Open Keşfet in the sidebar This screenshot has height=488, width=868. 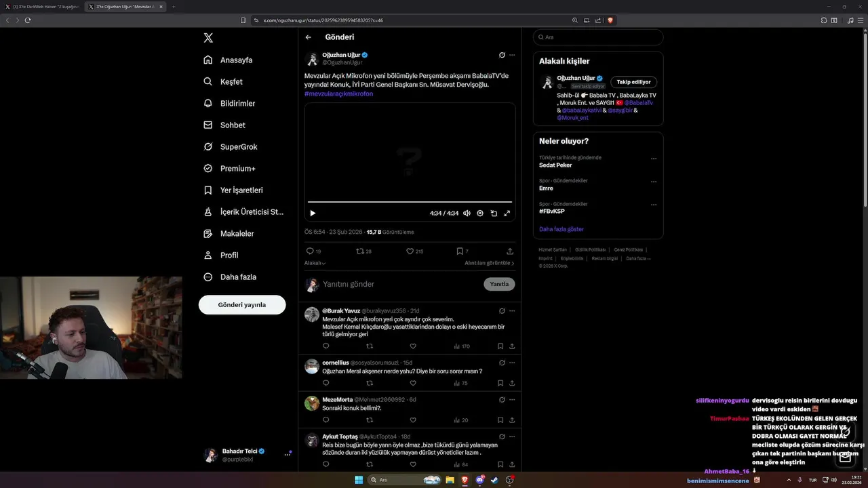pos(222,81)
